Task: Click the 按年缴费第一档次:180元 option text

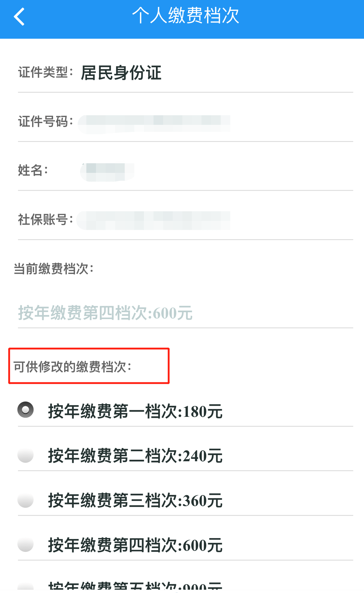Action: click(135, 411)
